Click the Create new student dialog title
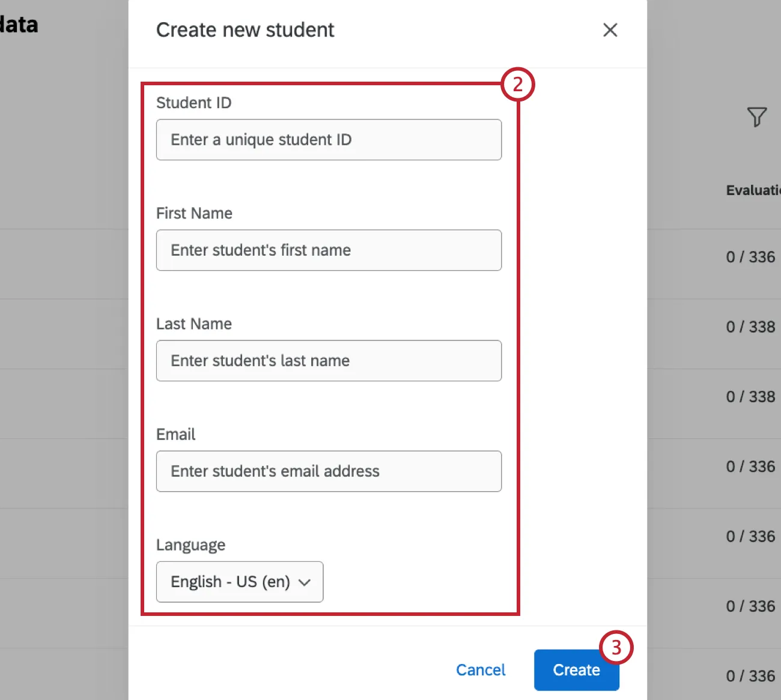This screenshot has width=781, height=700. [x=245, y=29]
